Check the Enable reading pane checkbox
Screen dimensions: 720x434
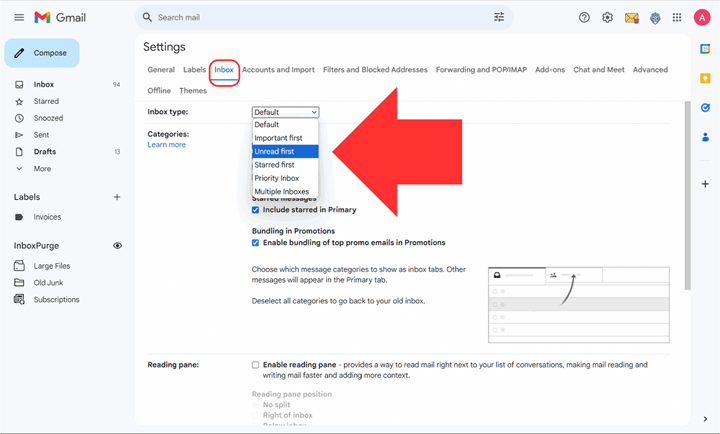pyautogui.click(x=256, y=365)
